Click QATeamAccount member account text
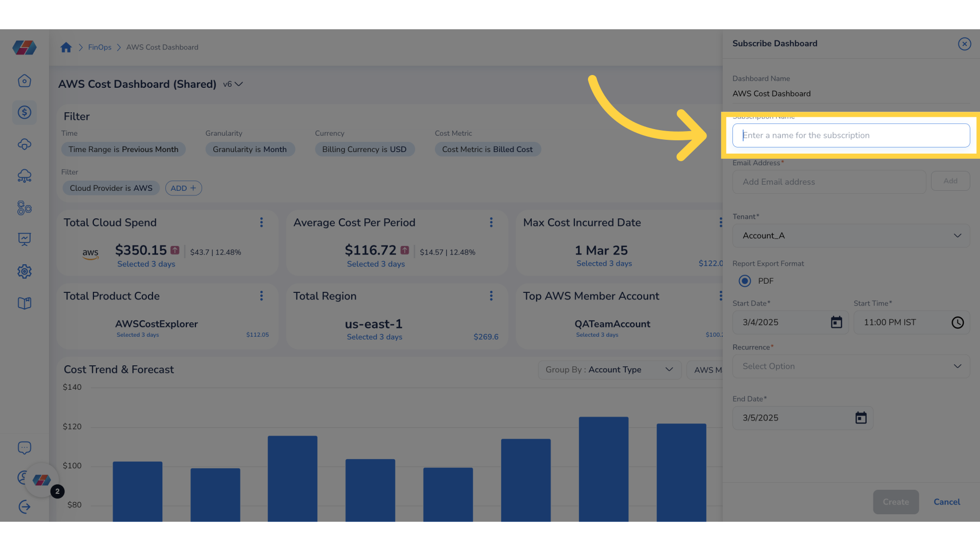The image size is (980, 551). (612, 324)
